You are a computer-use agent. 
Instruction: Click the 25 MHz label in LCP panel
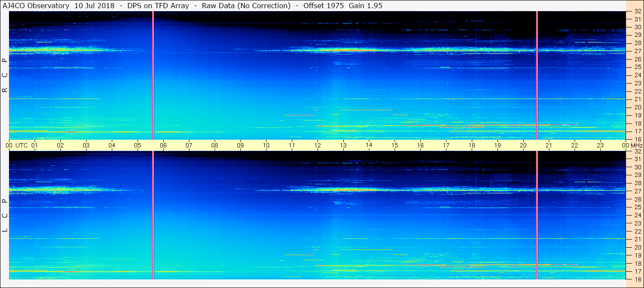638,207
